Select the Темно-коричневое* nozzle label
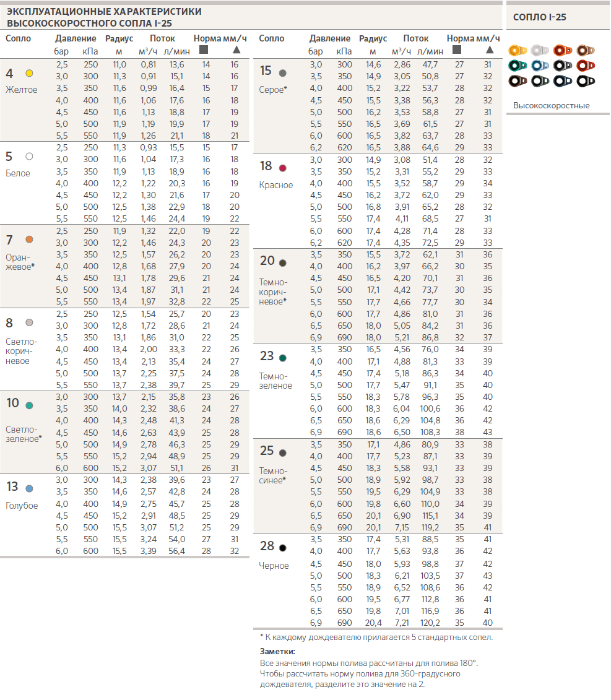Viewport: 611px width, 700px height. (x=274, y=292)
